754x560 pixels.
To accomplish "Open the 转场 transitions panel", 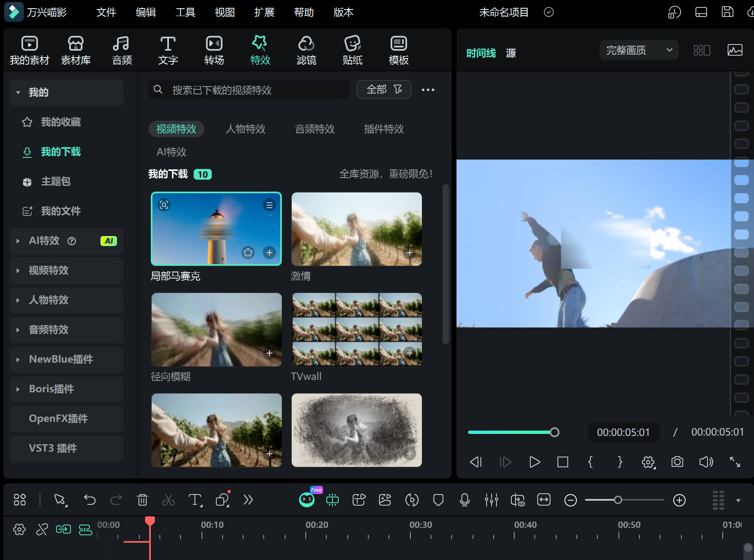I will 214,50.
